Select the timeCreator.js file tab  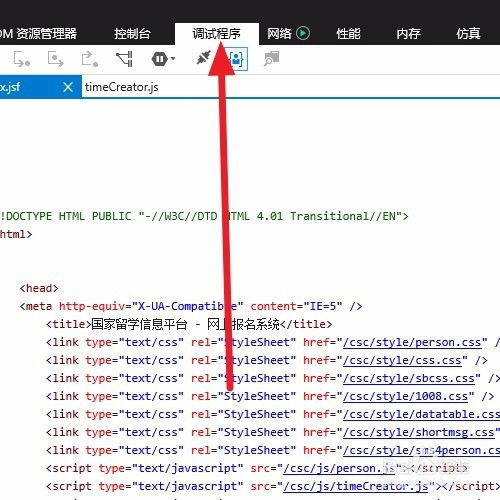[122, 87]
